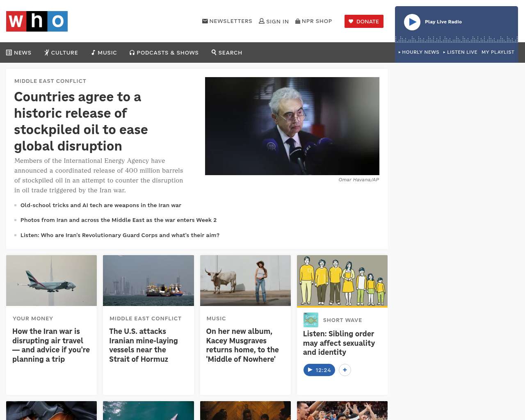Click the Music note icon
The height and width of the screenshot is (420, 525).
(x=94, y=52)
